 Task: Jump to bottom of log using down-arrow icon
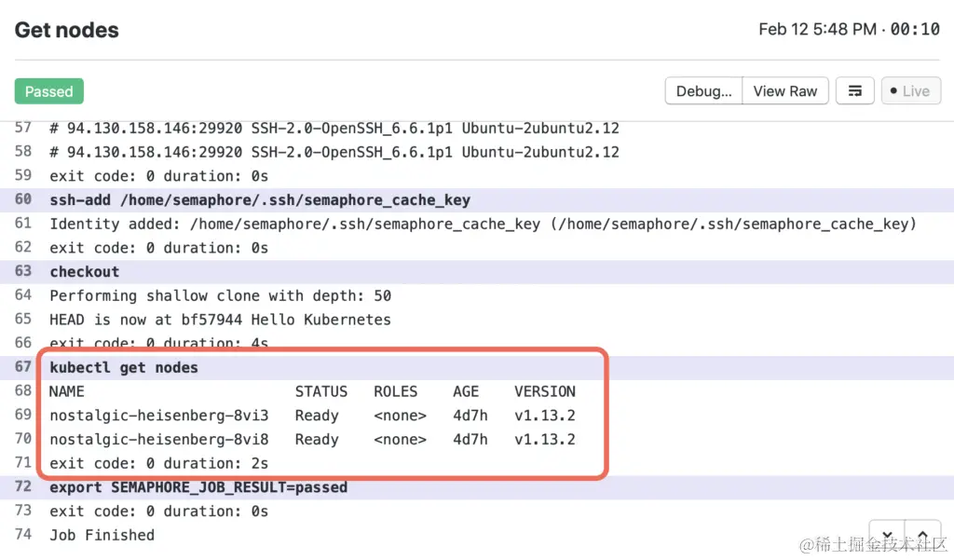click(885, 533)
